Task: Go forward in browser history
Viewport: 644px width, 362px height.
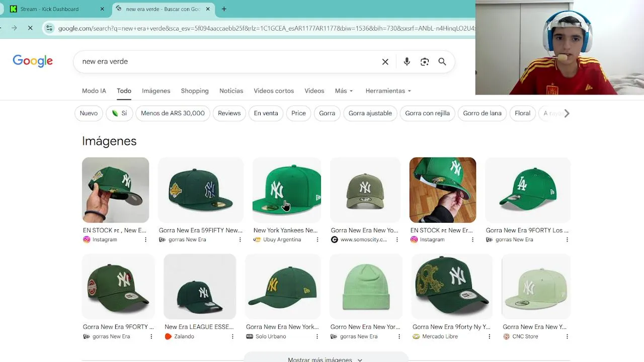Action: click(x=14, y=28)
